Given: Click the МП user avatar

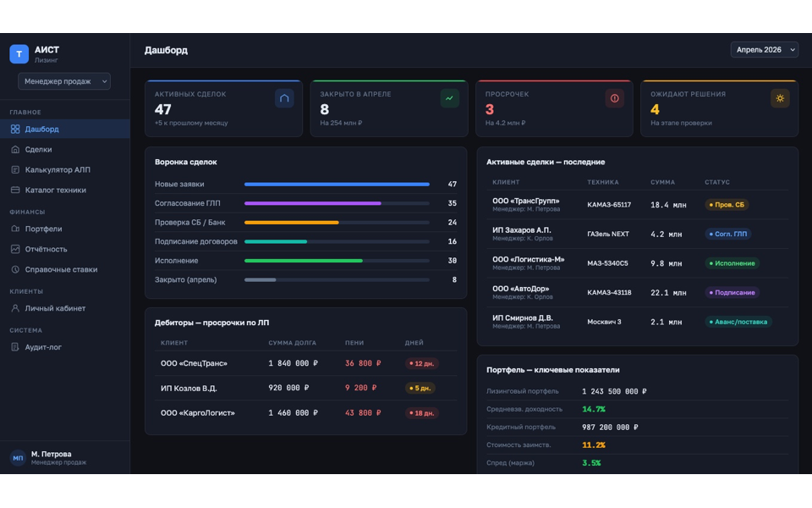Looking at the screenshot, I should pos(18,458).
